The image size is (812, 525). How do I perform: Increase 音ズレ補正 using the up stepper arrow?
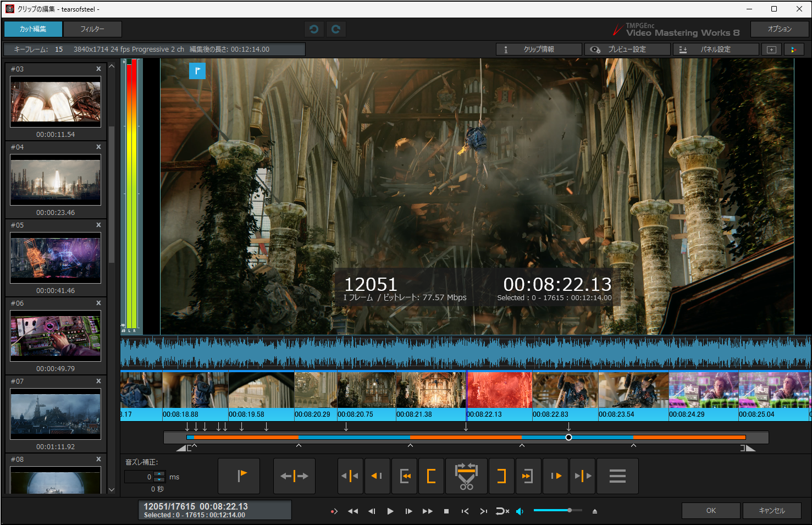(x=159, y=474)
